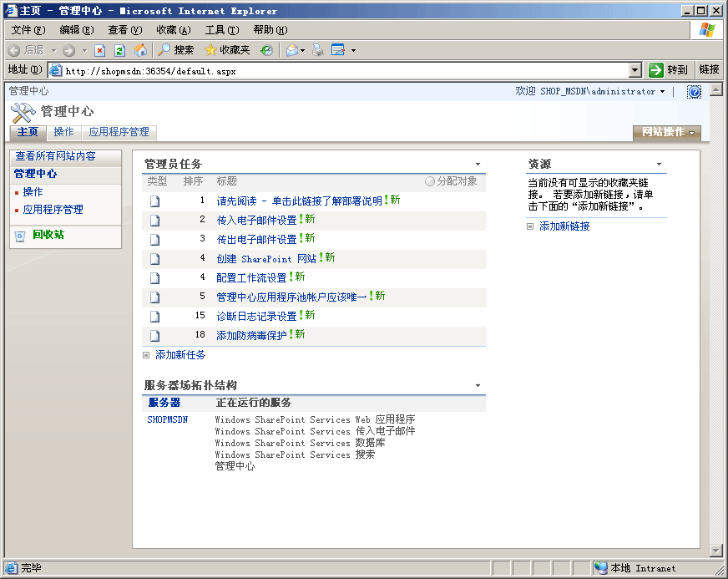The height and width of the screenshot is (579, 728).
Task: Open the 资源 web part menu arrow
Action: click(x=659, y=164)
